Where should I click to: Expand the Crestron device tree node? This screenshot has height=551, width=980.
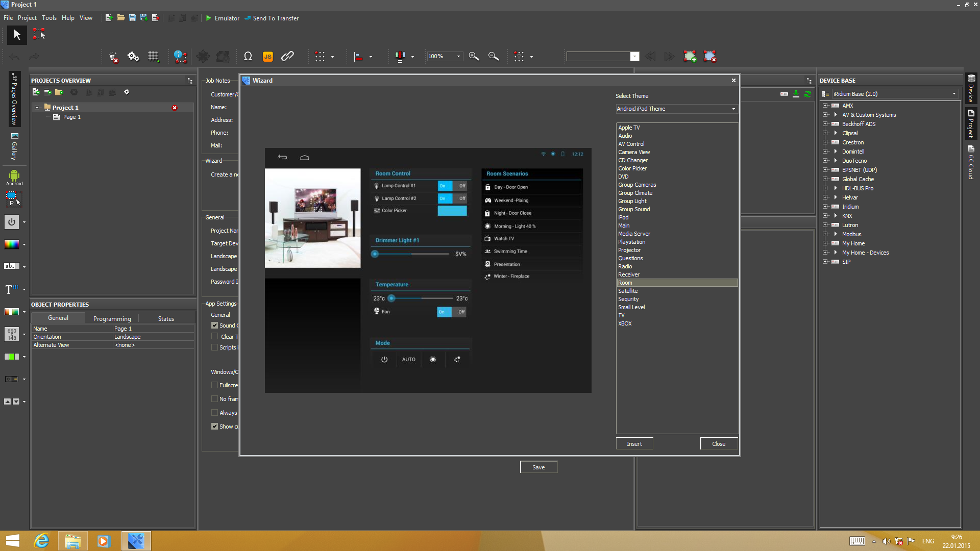pos(825,142)
